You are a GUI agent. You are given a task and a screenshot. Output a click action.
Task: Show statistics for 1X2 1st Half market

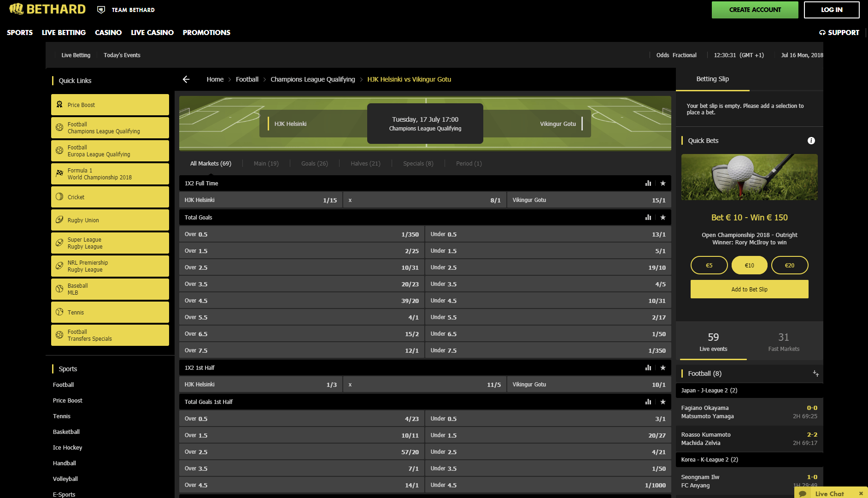[x=648, y=368]
